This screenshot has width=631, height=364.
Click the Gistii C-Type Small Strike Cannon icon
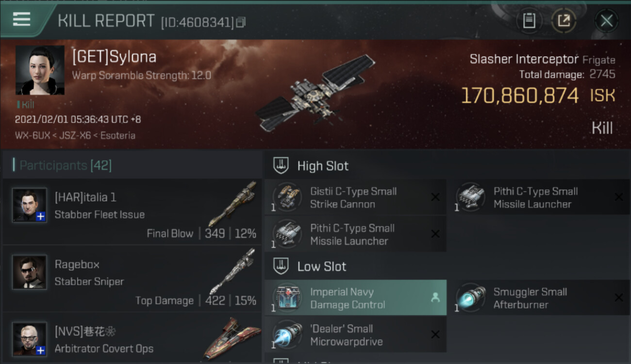pyautogui.click(x=287, y=197)
